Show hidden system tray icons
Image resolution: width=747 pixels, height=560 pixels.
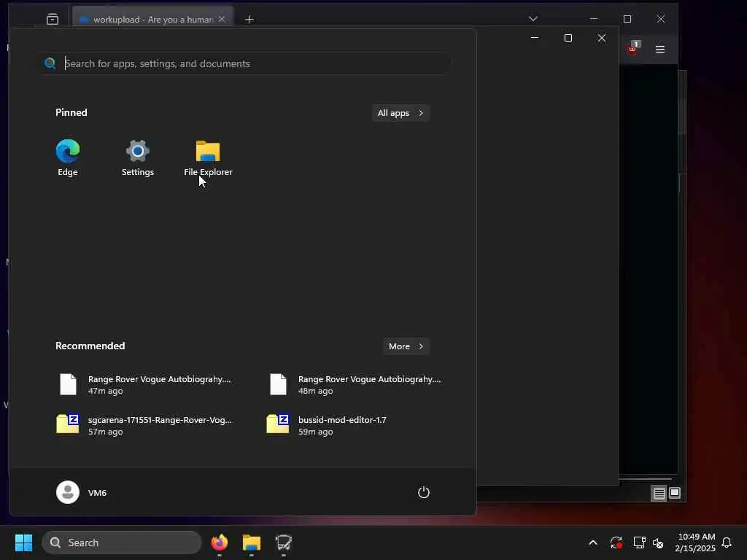593,542
